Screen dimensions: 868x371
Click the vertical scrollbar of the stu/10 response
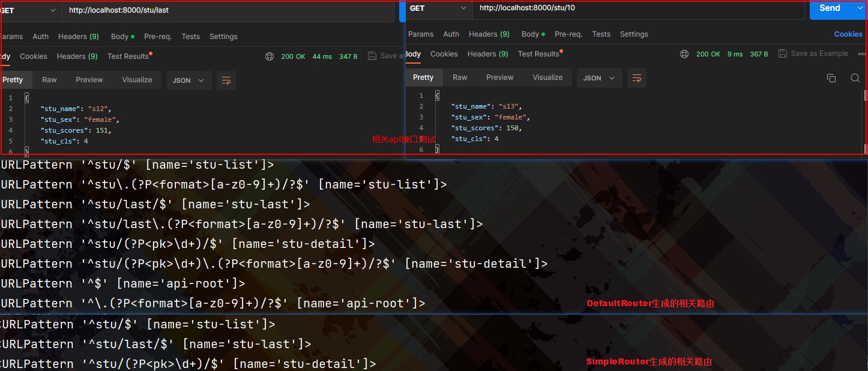(865, 122)
